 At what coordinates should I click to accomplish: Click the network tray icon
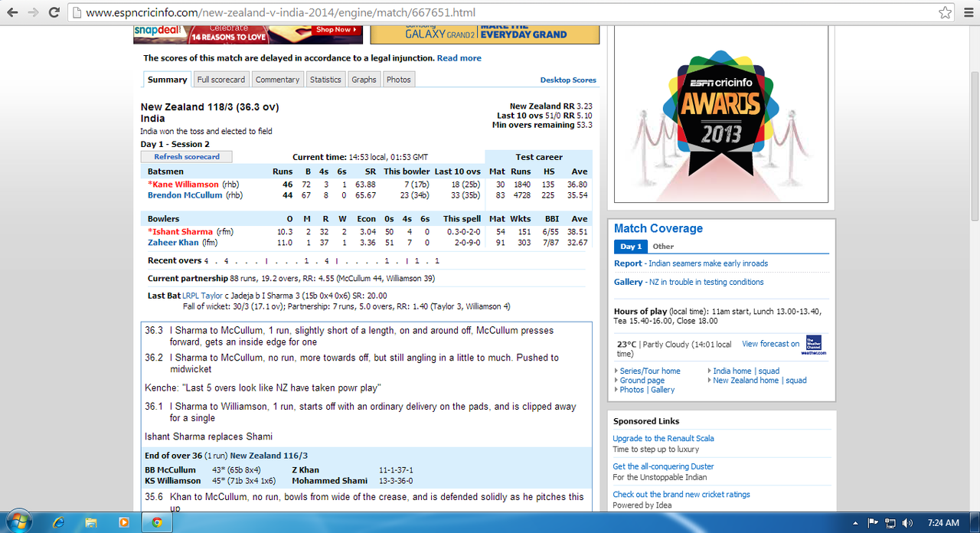(x=890, y=522)
